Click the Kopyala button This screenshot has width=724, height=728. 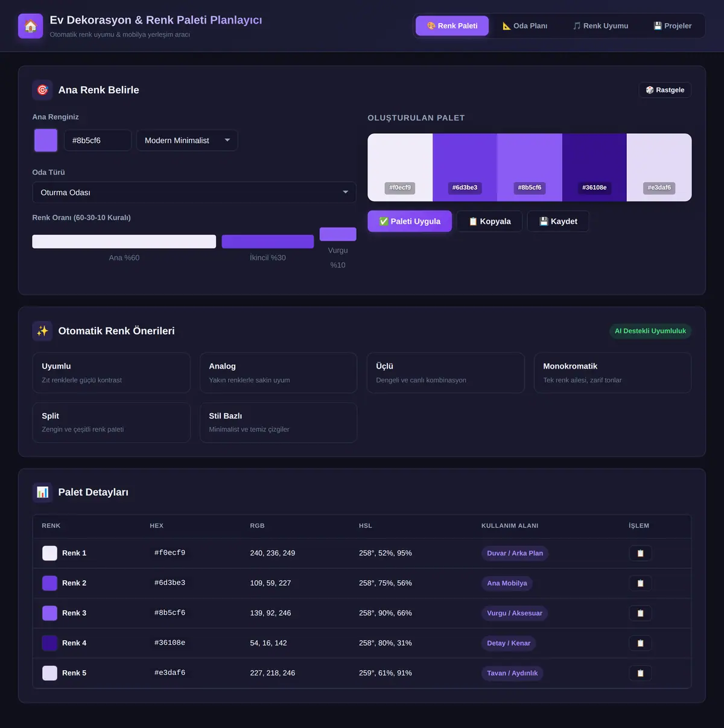coord(490,221)
